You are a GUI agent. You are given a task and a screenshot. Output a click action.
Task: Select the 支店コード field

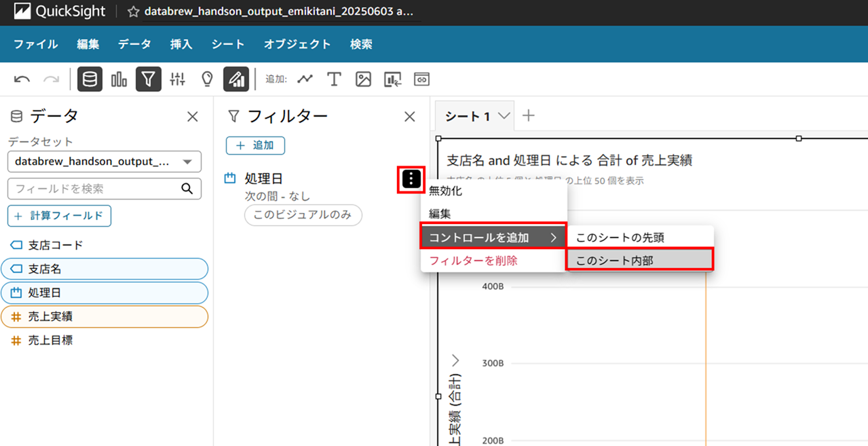(105, 245)
